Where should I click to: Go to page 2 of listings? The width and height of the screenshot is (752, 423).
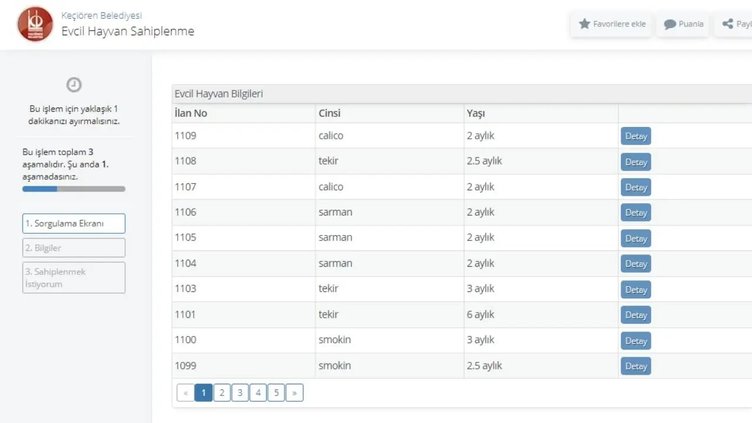tap(222, 393)
